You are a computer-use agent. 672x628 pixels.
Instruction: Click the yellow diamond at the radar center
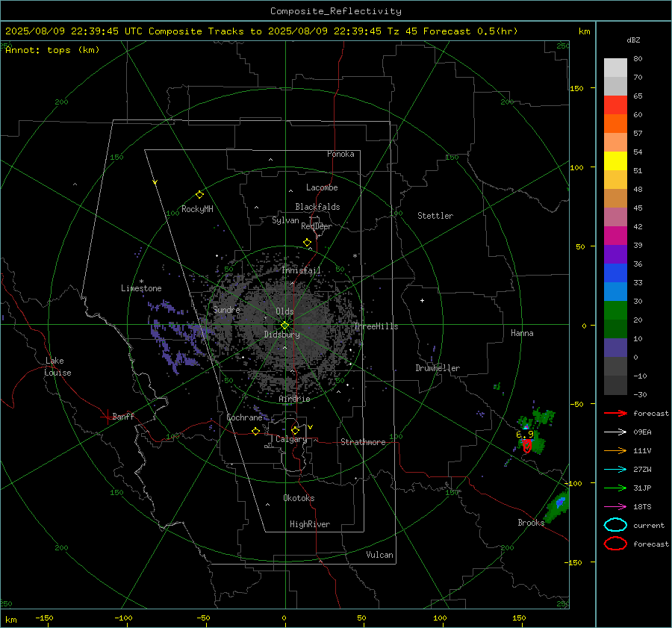[285, 326]
